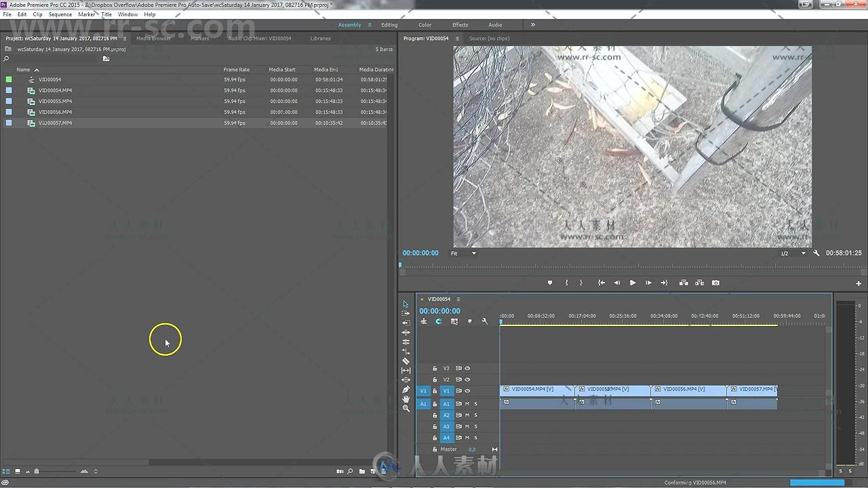
Task: Create new bin folder icon
Action: point(362,471)
